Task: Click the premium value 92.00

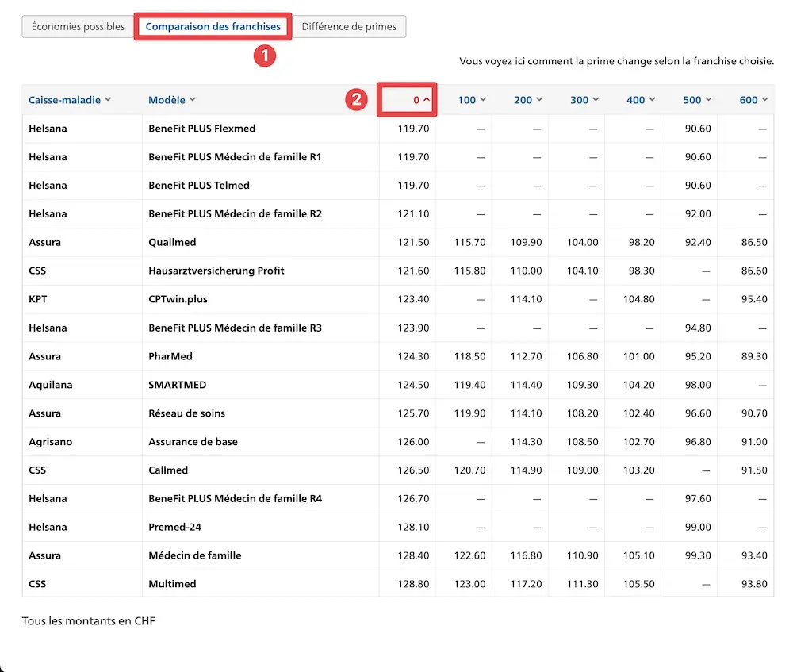Action: tap(698, 213)
